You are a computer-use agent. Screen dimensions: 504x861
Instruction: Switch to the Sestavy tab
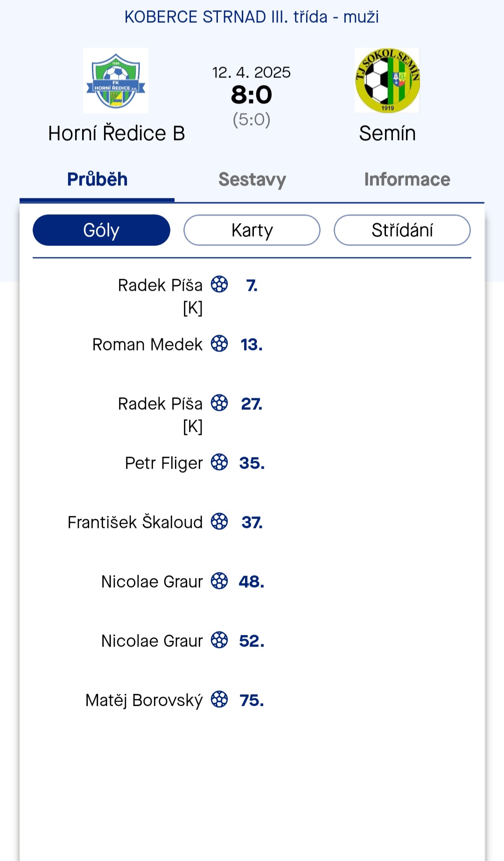click(252, 180)
